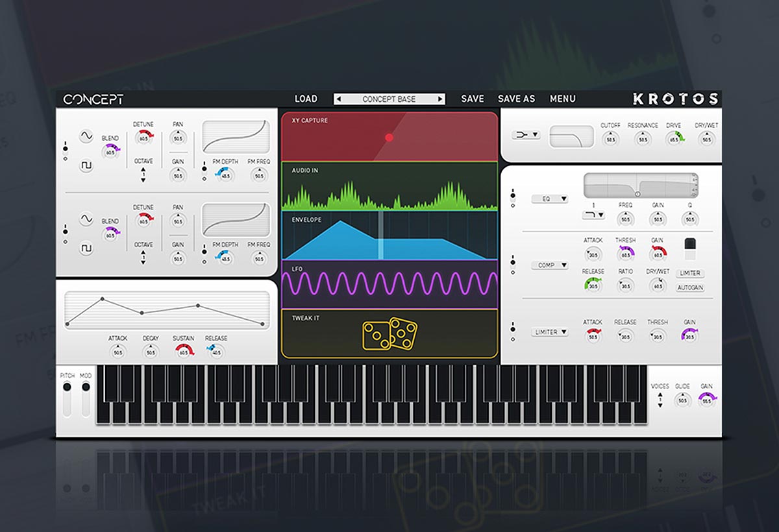Toggle the COMP module power switch
The height and width of the screenshot is (532, 779).
513,264
